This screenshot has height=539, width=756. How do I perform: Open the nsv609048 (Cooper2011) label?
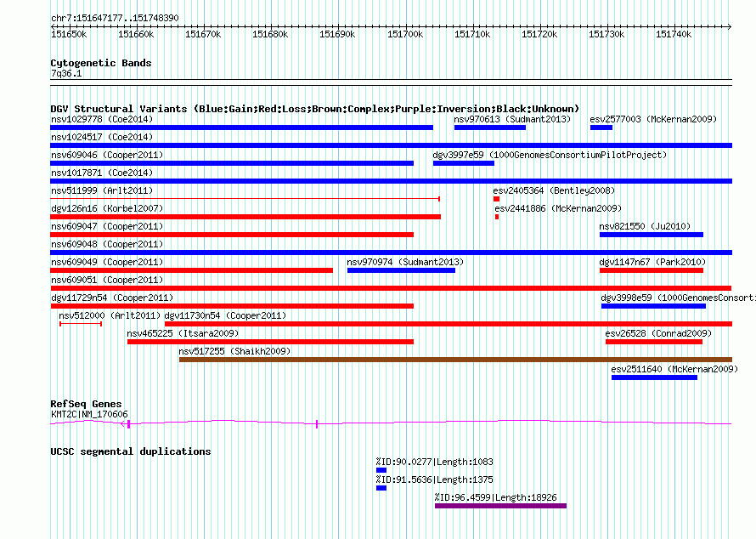pyautogui.click(x=107, y=244)
